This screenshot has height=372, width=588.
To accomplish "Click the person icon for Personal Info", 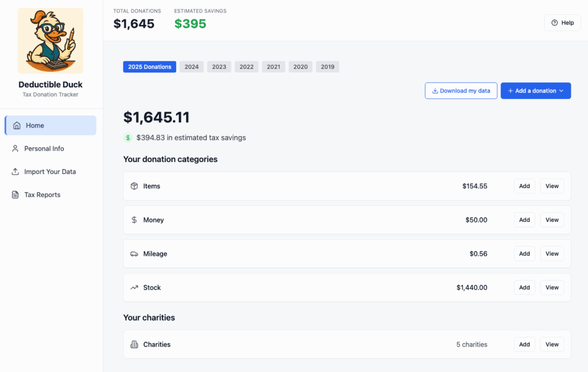I will pyautogui.click(x=16, y=148).
